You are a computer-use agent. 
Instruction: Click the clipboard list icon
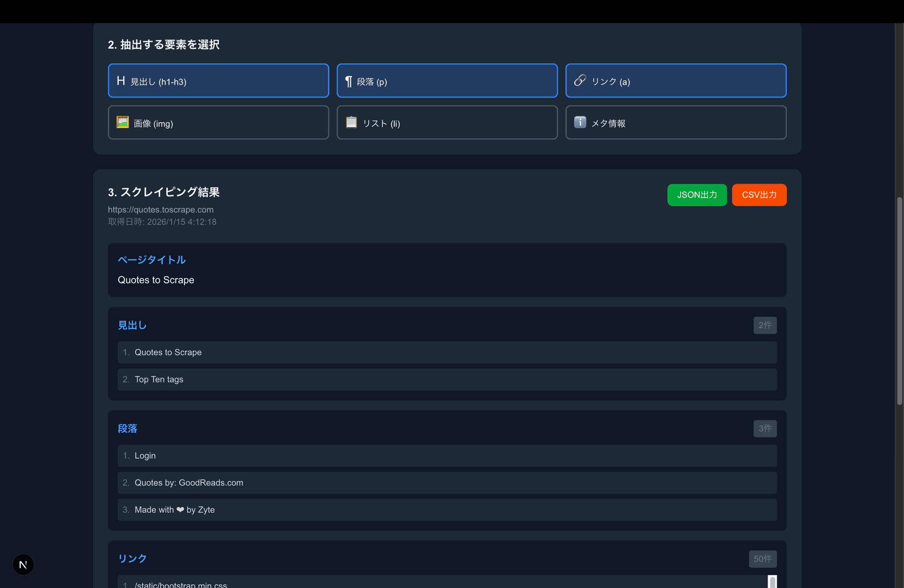point(351,122)
